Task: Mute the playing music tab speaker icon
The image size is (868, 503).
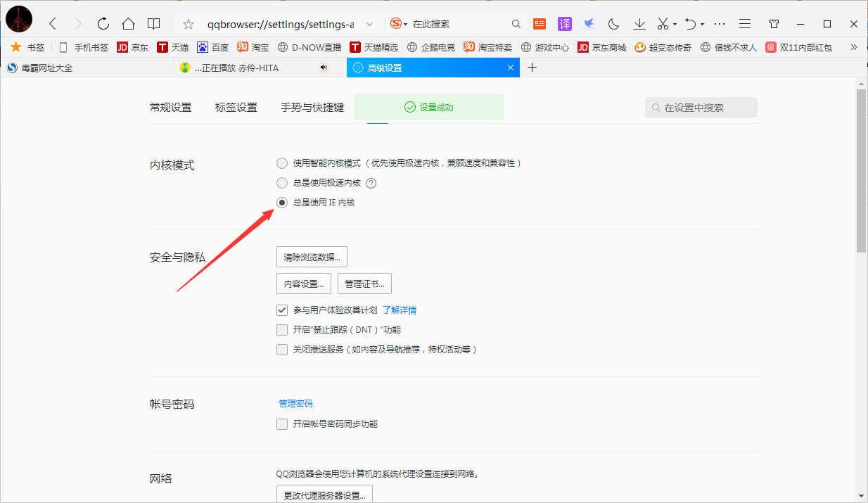Action: coord(323,67)
